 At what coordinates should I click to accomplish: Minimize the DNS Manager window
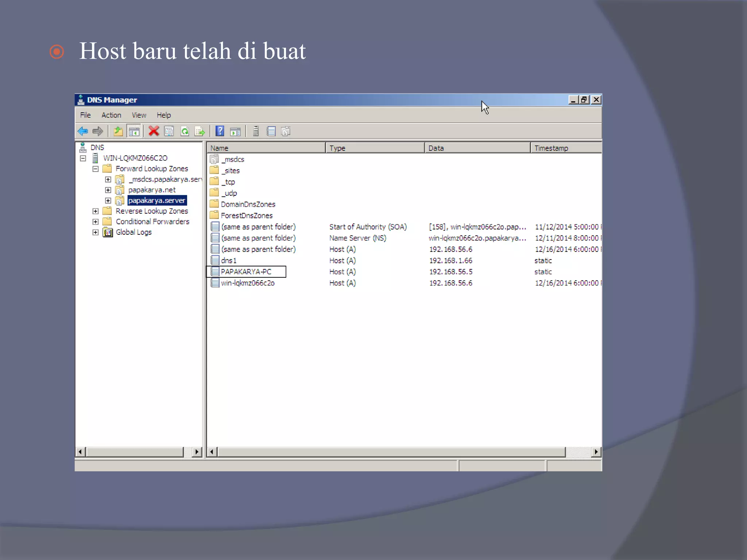(573, 100)
